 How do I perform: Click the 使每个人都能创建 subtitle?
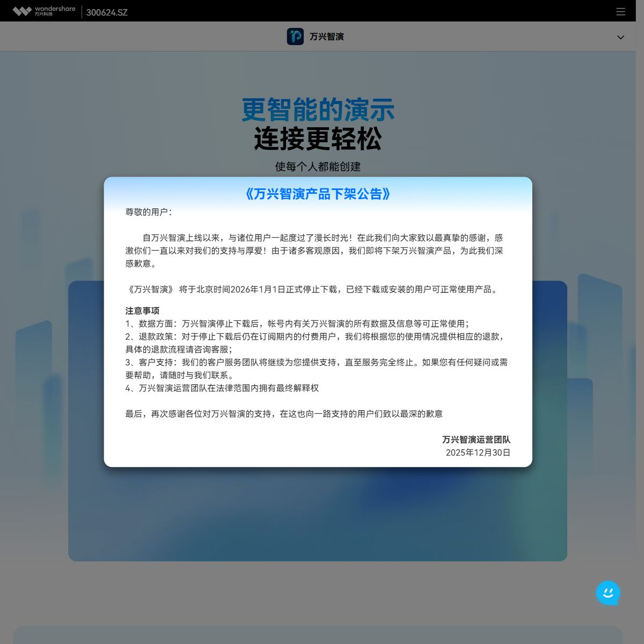tap(318, 166)
